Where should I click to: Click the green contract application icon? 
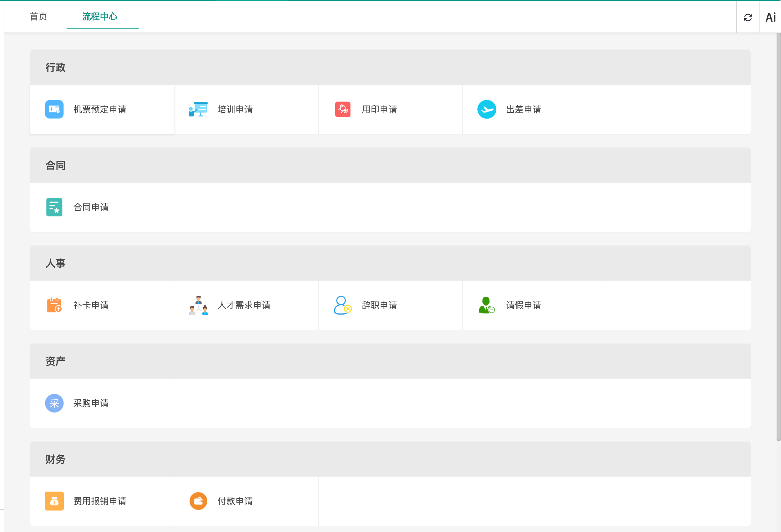coord(54,207)
